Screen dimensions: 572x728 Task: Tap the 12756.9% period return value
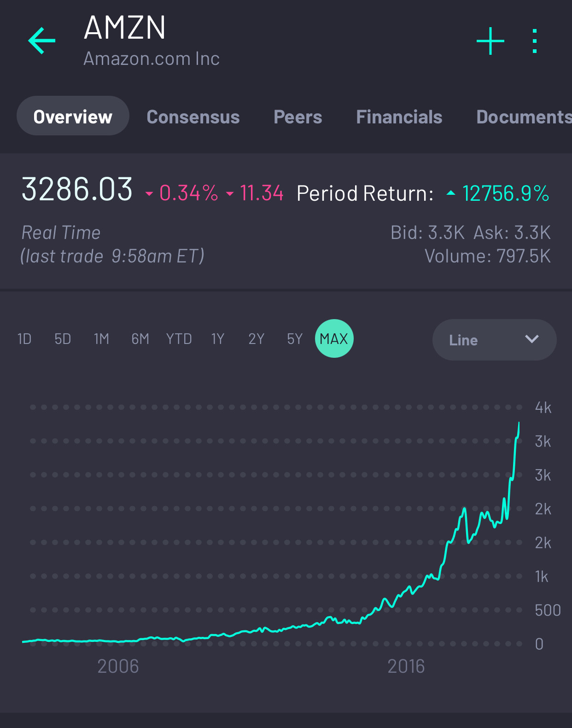[x=505, y=193]
